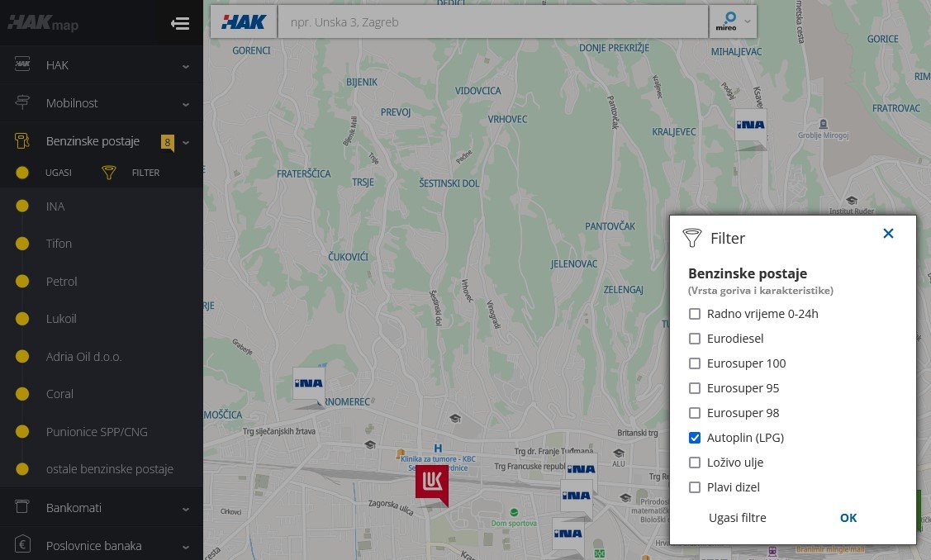Image resolution: width=931 pixels, height=560 pixels.
Task: Click the yellow badge showing 8 stations
Action: pyautogui.click(x=168, y=143)
